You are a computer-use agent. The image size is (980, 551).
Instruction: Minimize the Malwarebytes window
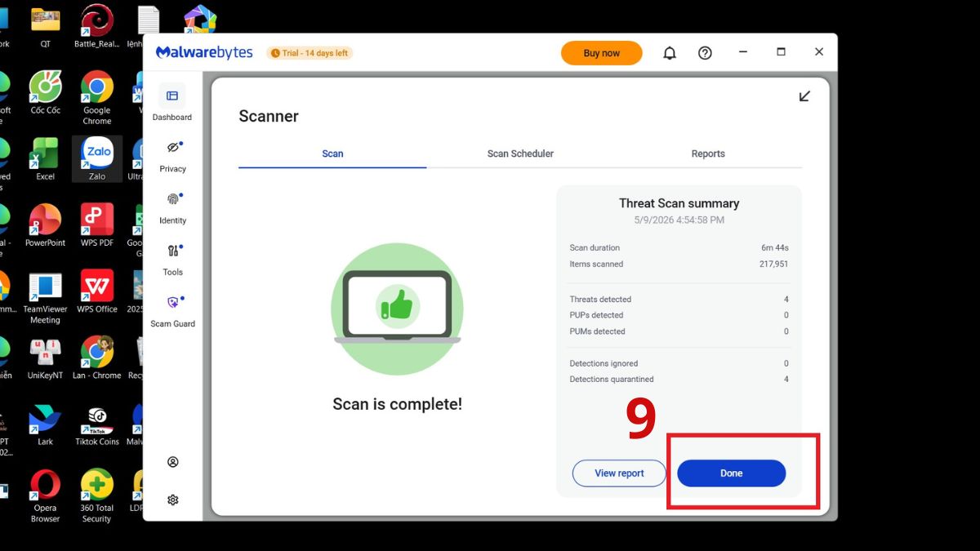click(x=743, y=52)
